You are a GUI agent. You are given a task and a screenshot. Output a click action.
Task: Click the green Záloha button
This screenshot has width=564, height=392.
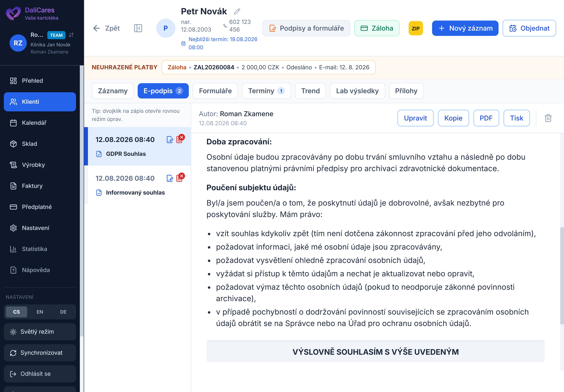[377, 28]
